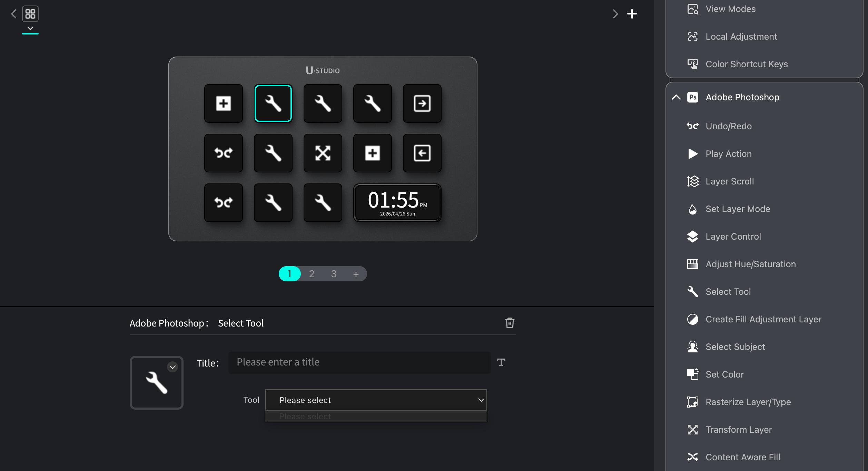Click the Play Action item in sidebar
Image resolution: width=868 pixels, height=471 pixels.
728,154
